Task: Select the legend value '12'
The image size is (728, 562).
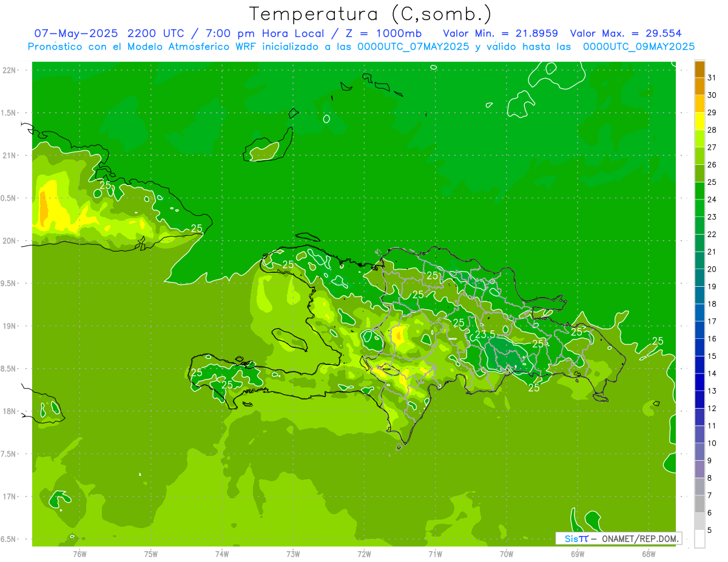Action: coord(712,408)
